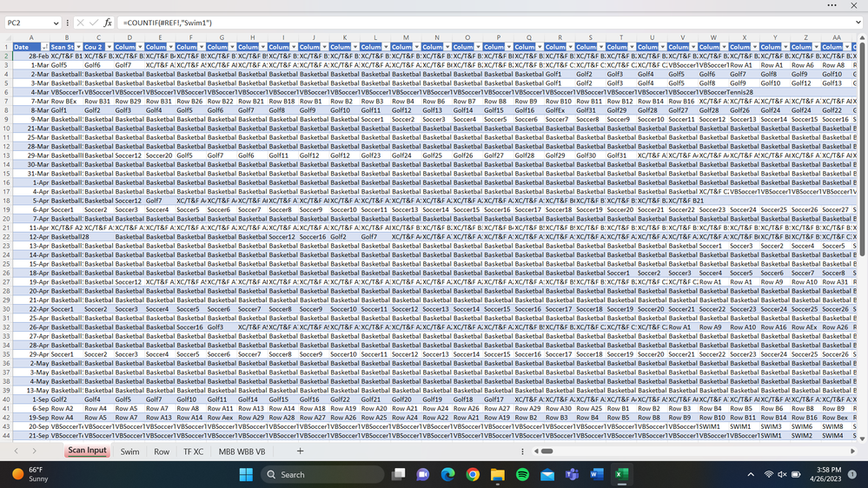Click the sheet tab bar split handle dots
Viewport: 868px width, 488px height.
coord(522,451)
